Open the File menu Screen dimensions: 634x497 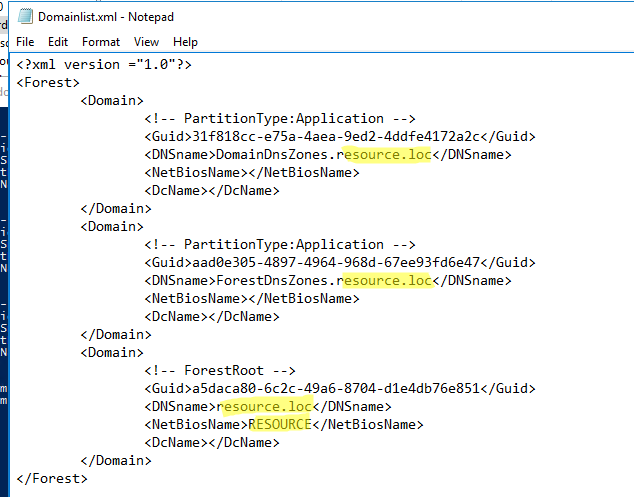tap(25, 42)
